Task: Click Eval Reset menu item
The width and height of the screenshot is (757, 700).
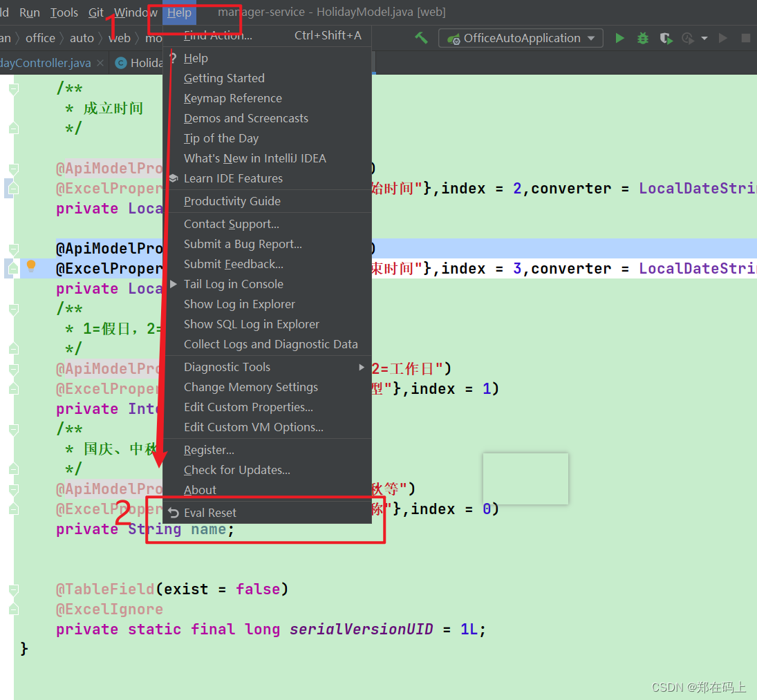Action: click(268, 513)
